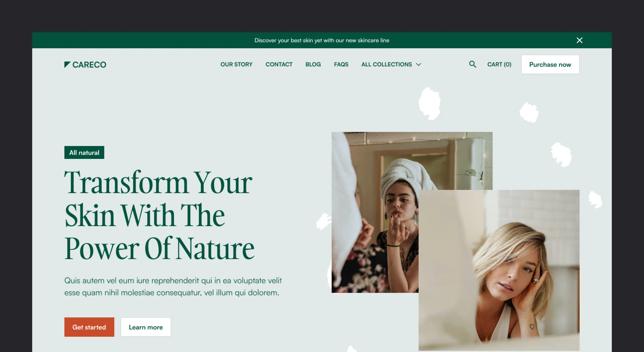Open the FAQS page
The image size is (644, 352).
341,64
